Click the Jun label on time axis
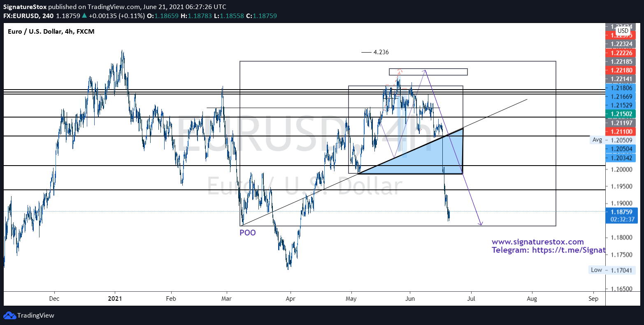The width and height of the screenshot is (644, 325). (x=410, y=299)
